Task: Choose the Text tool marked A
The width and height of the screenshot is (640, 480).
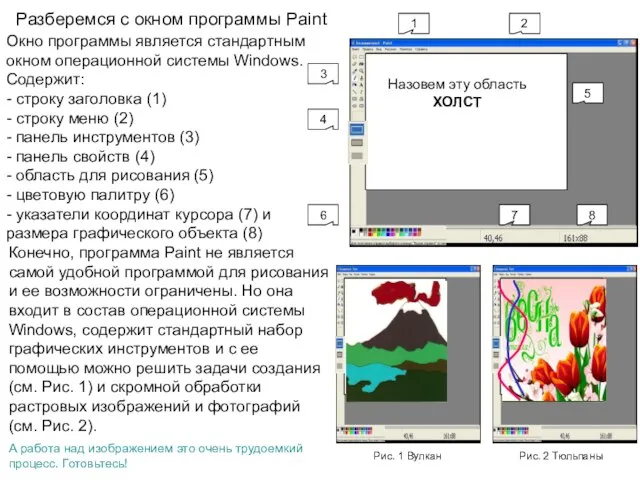Action: [361, 84]
